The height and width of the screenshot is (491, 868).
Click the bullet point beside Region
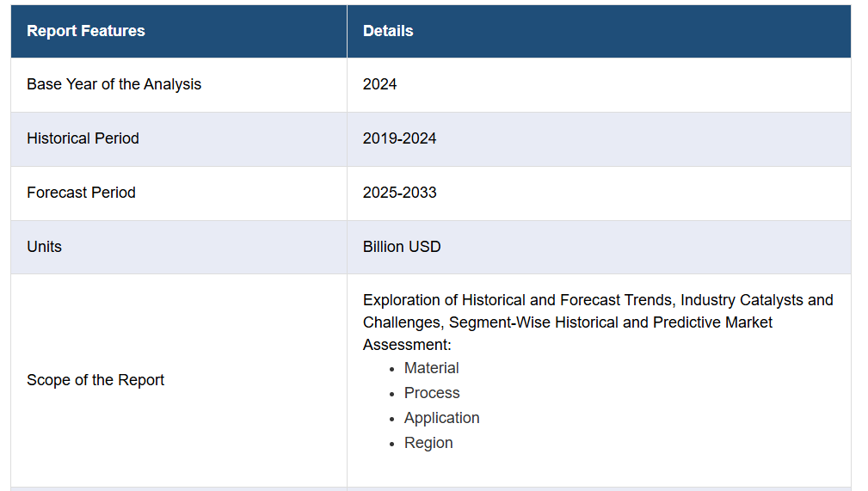pos(391,444)
